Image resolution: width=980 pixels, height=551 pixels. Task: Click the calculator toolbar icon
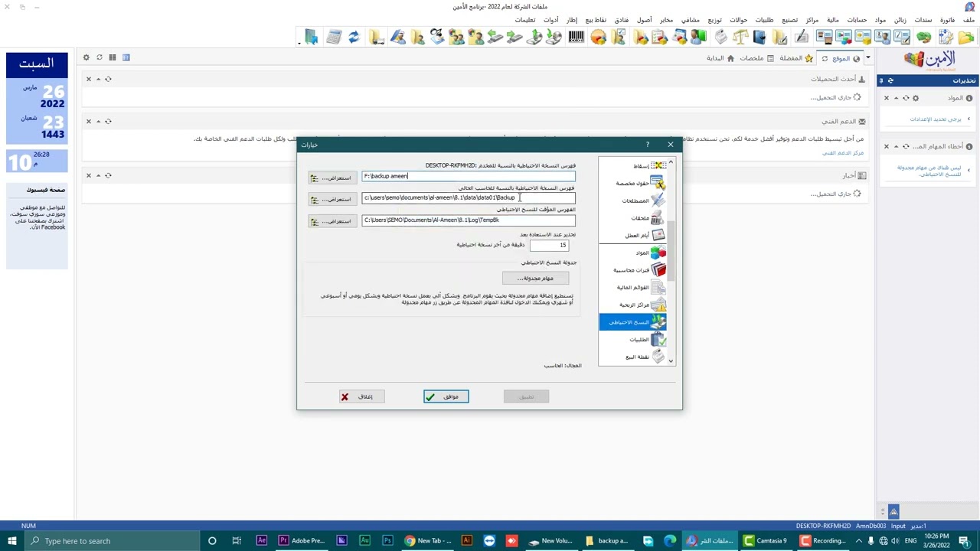(334, 37)
